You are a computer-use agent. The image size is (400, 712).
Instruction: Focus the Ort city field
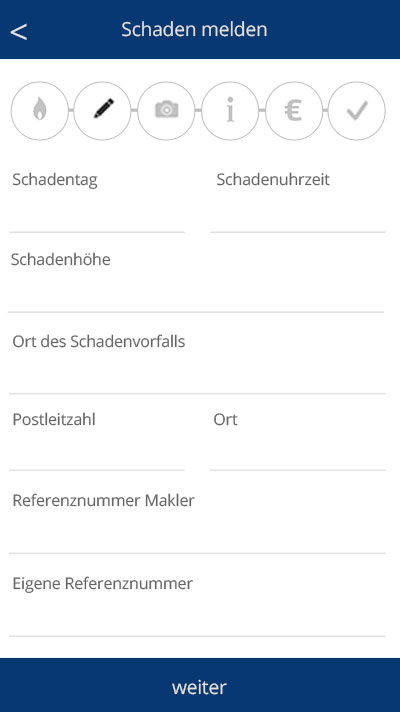click(x=298, y=438)
